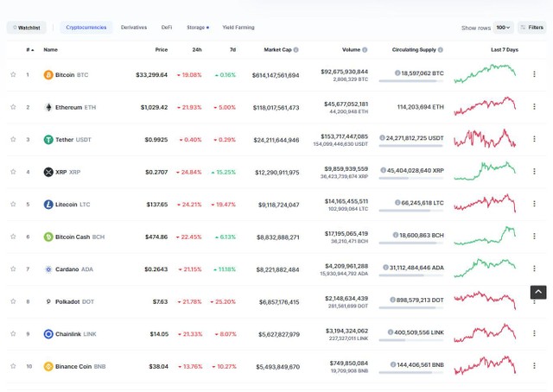Switch to the Storage tab

point(198,28)
